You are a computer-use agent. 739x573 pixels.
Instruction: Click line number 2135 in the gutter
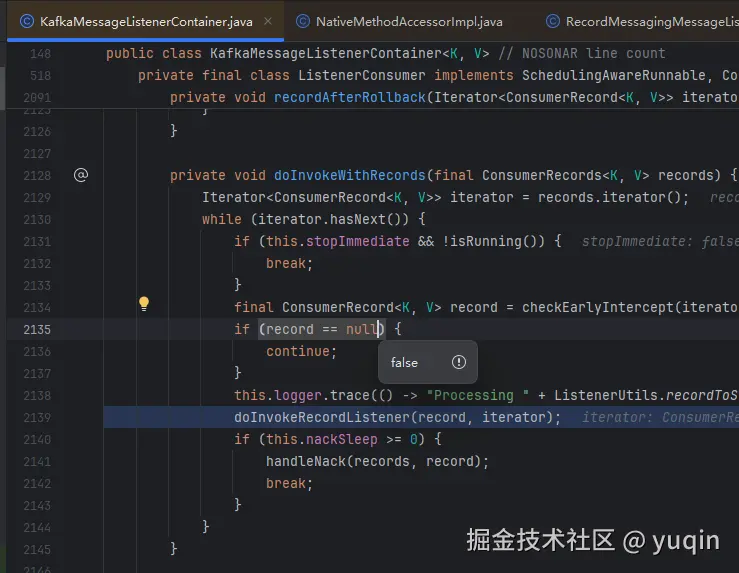37,329
